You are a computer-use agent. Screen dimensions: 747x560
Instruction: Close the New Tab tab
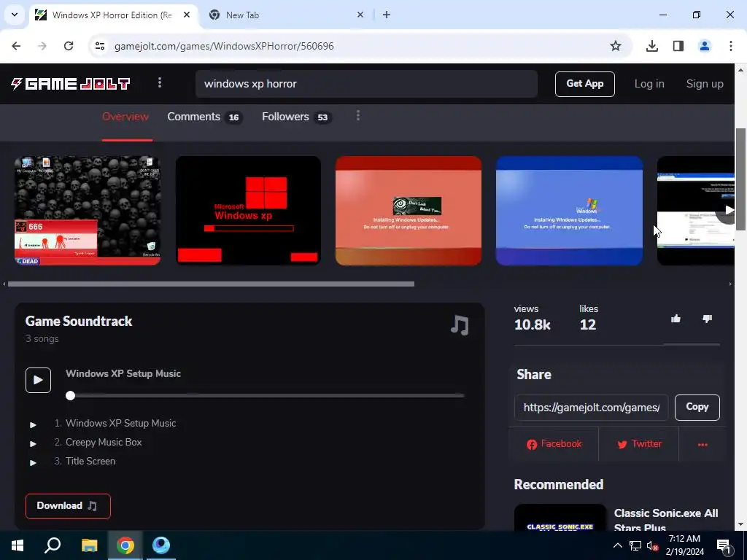pos(360,15)
